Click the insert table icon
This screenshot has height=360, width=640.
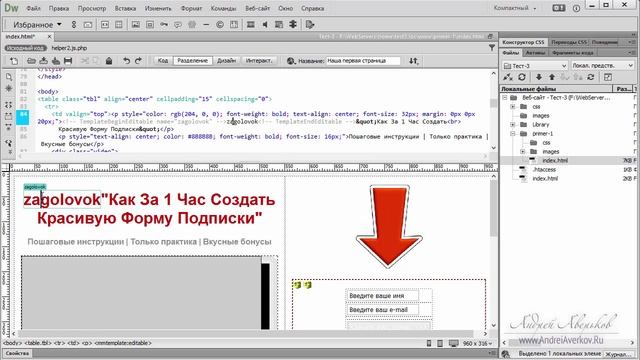(x=119, y=24)
